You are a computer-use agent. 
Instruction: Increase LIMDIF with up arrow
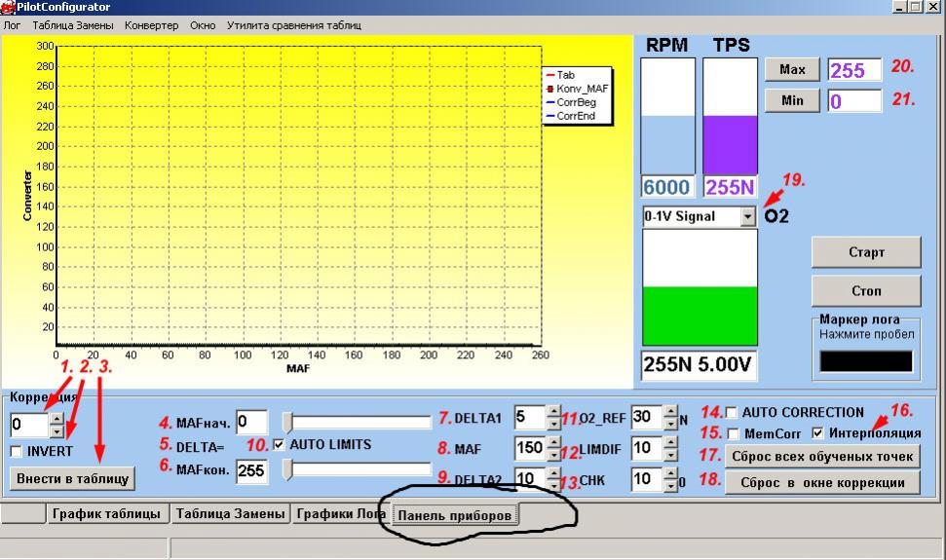pos(671,442)
